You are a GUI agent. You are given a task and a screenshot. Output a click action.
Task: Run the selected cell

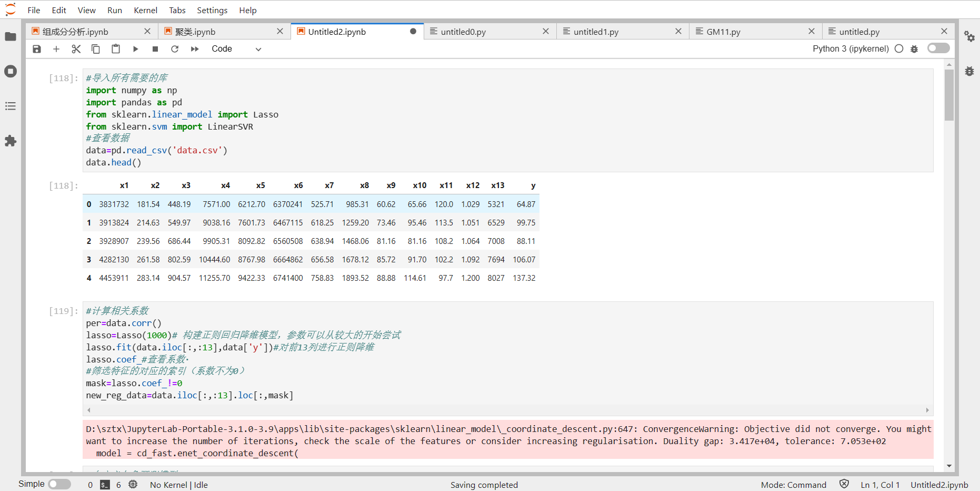pos(135,49)
